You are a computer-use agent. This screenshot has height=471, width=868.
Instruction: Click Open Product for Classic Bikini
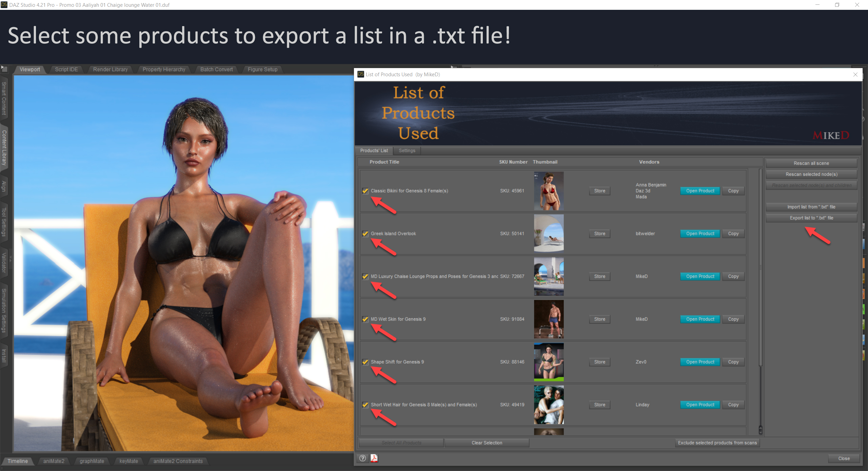700,191
